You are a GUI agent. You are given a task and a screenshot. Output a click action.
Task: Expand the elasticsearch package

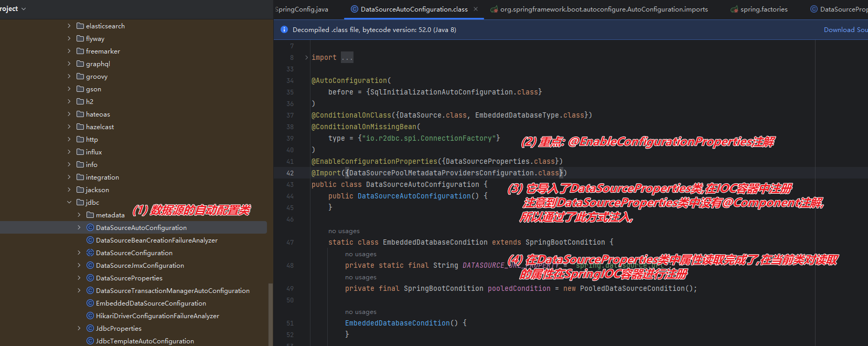[69, 26]
